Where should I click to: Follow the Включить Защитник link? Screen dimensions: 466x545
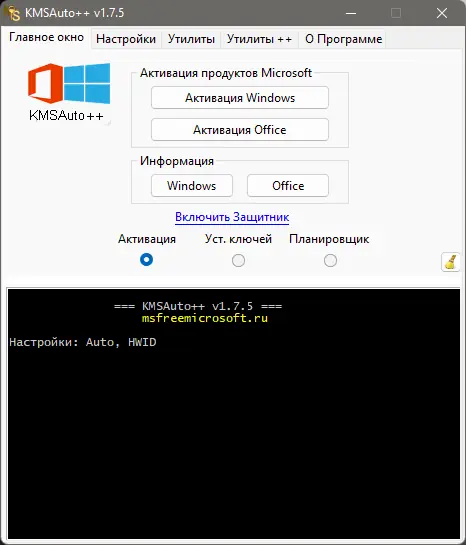coord(232,217)
